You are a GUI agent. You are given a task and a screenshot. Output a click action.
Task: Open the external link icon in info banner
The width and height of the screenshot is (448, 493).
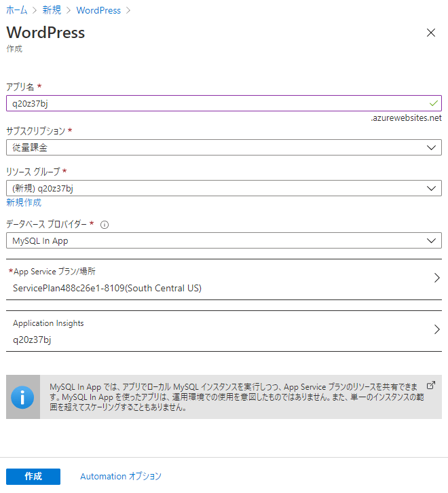point(430,384)
